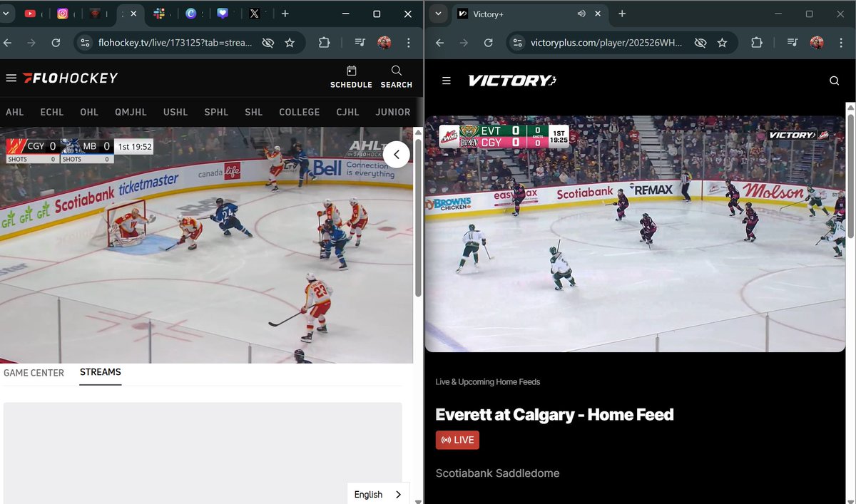The image size is (856, 504).
Task: Open the Victory+ search magnifier
Action: point(835,81)
